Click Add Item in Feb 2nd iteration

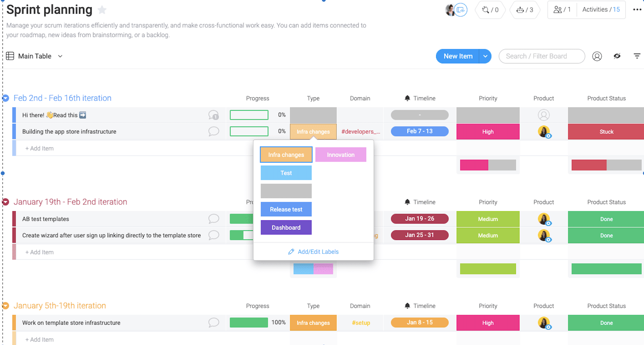(x=39, y=149)
